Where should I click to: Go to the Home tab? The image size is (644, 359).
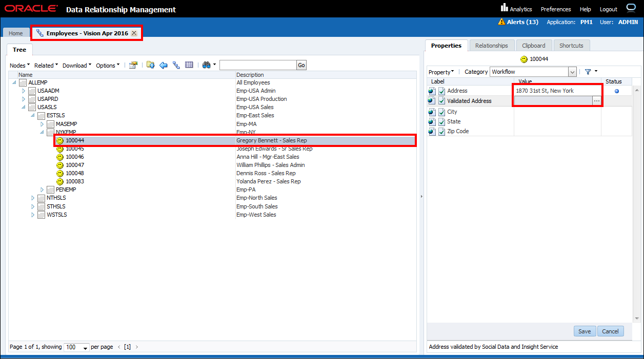coord(16,33)
